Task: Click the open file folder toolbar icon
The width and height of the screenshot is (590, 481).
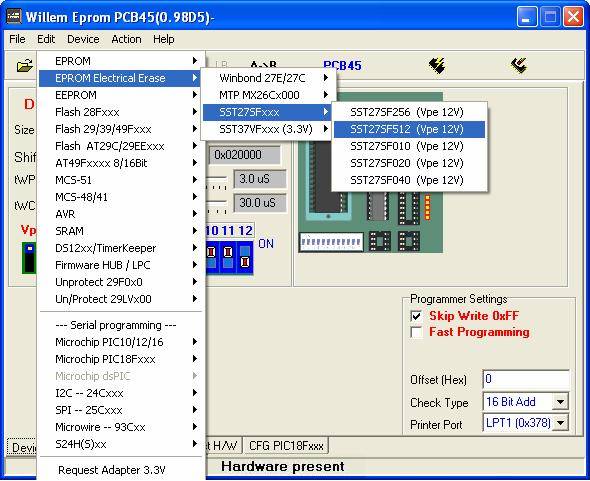Action: click(24, 66)
